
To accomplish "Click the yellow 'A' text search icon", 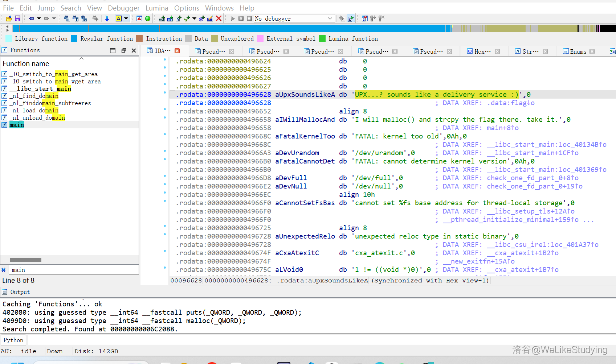I will click(x=119, y=18).
